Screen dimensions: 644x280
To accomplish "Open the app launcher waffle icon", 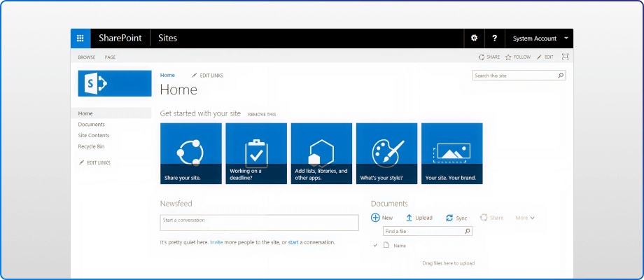I will pos(80,38).
